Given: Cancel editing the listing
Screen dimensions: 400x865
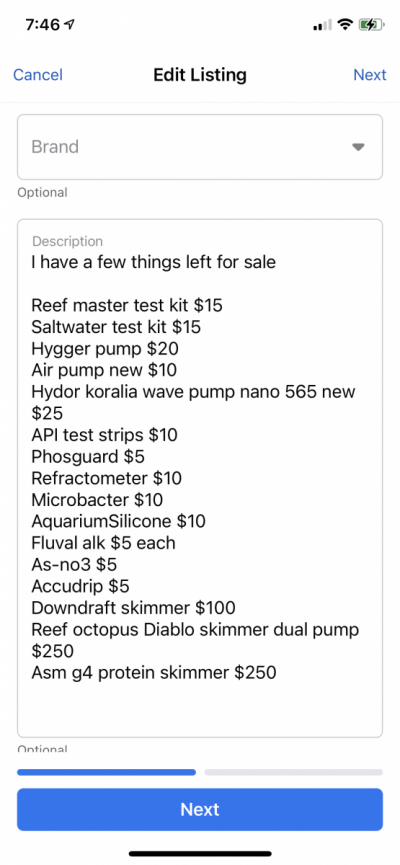Looking at the screenshot, I should click(x=38, y=74).
